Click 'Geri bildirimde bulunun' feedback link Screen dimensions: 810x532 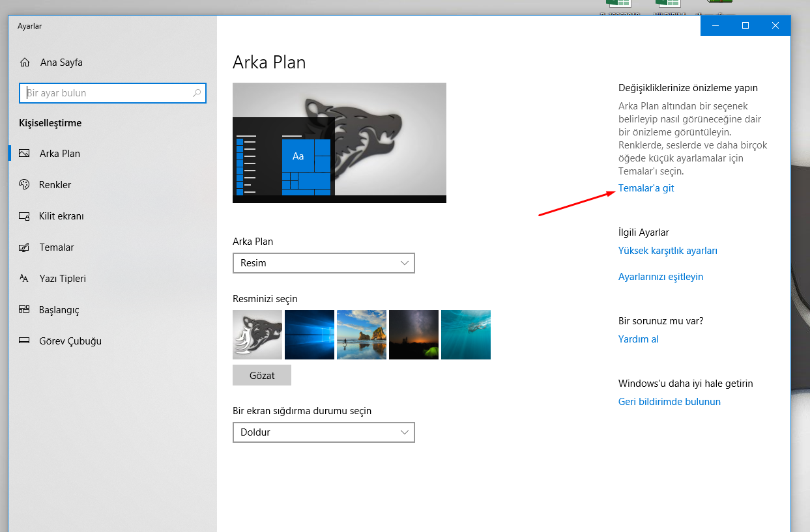[669, 402]
